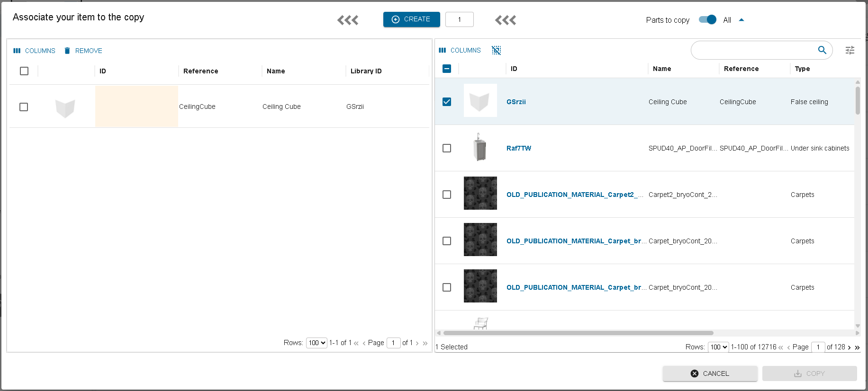The width and height of the screenshot is (868, 391).
Task: Click the CANCEL button
Action: [x=710, y=373]
